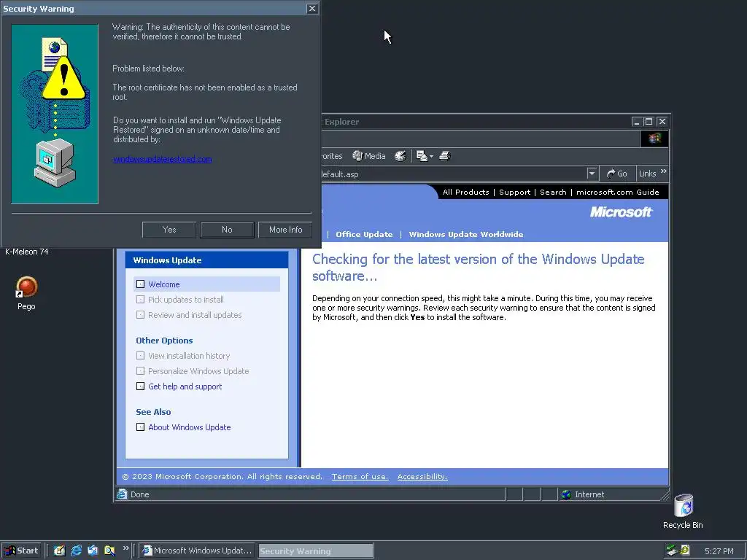Close the Security Warning dialog
Image resolution: width=747 pixels, height=560 pixels.
pos(312,9)
